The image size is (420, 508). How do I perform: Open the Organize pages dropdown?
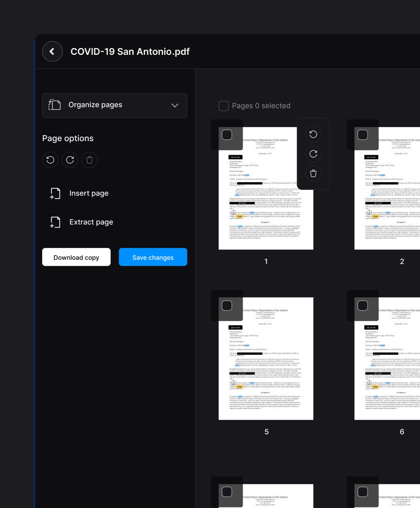click(x=115, y=105)
